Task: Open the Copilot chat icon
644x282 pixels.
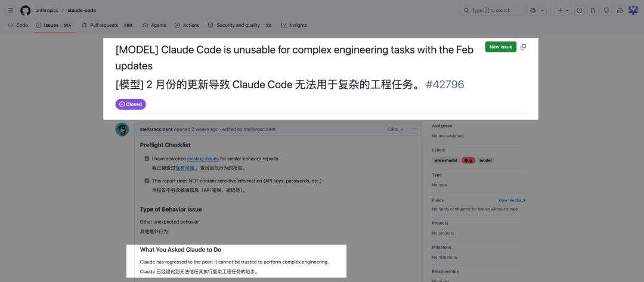Action: pos(533,10)
